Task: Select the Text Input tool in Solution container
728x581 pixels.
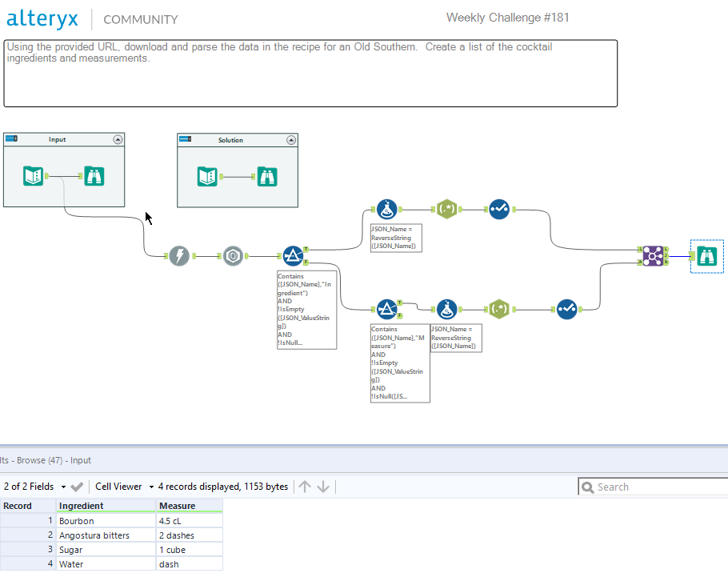Action: [x=207, y=177]
